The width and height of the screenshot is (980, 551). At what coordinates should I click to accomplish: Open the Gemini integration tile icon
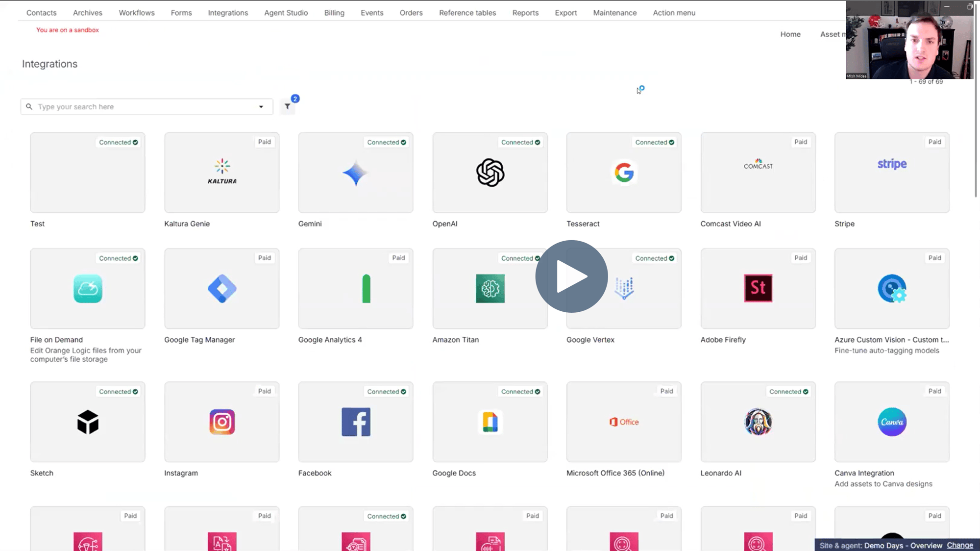pyautogui.click(x=356, y=173)
